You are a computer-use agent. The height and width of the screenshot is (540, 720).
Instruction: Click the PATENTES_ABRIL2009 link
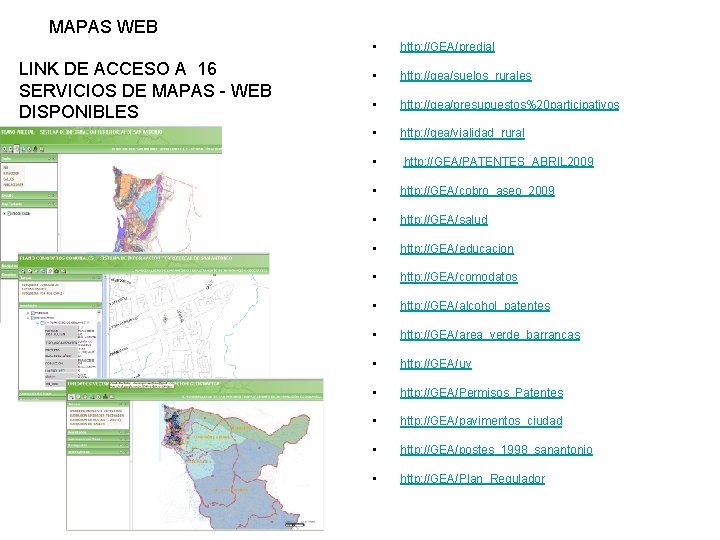[499, 162]
